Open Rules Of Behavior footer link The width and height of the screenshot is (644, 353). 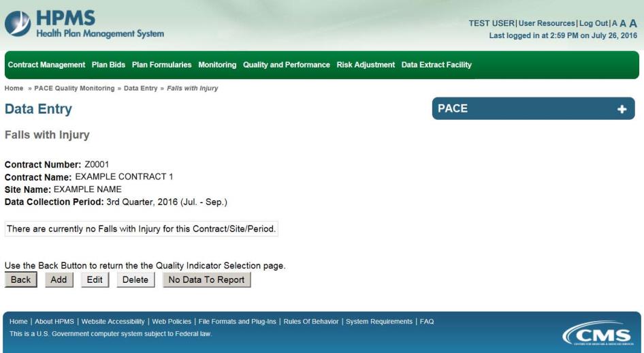(x=311, y=322)
